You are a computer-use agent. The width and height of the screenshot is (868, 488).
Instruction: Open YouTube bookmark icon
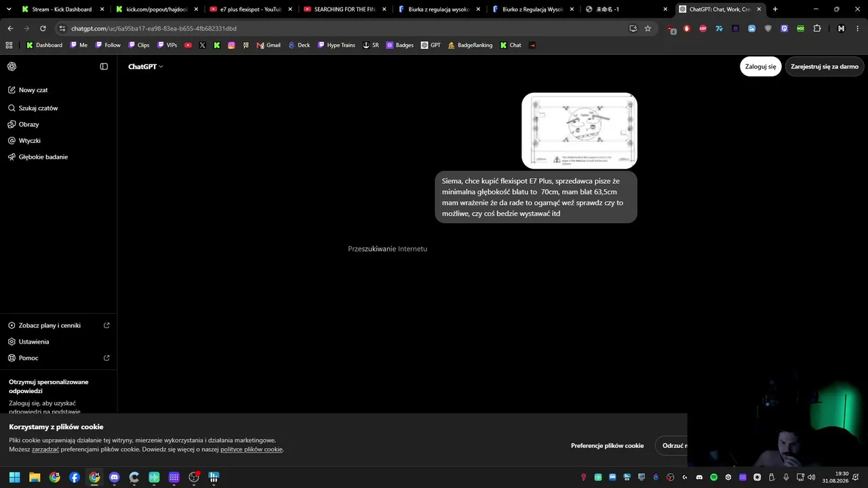pos(188,45)
